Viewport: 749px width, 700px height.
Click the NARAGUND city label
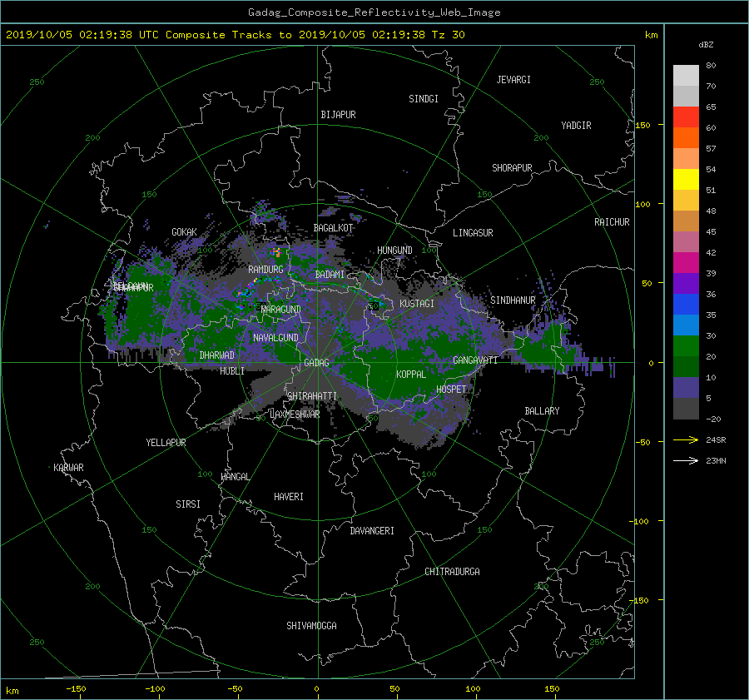(x=281, y=310)
